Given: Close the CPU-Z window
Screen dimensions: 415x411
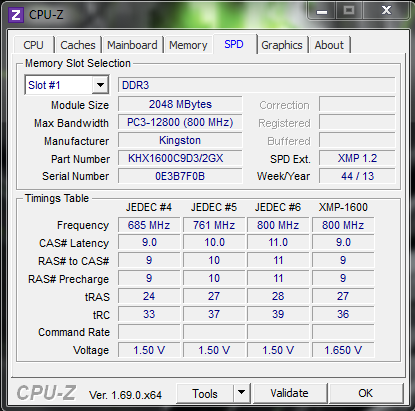Looking at the screenshot, I should [x=386, y=11].
